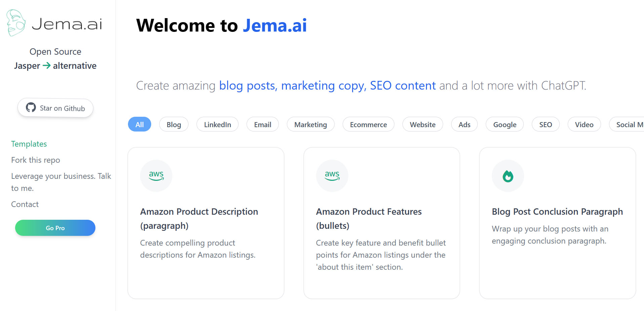This screenshot has width=644, height=311.
Task: Select the All filter tab
Action: 139,124
